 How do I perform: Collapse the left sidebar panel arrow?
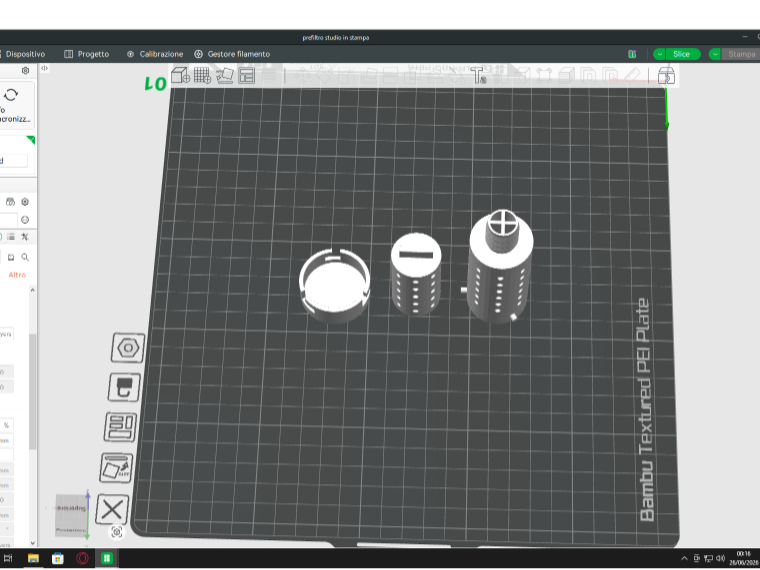click(44, 68)
